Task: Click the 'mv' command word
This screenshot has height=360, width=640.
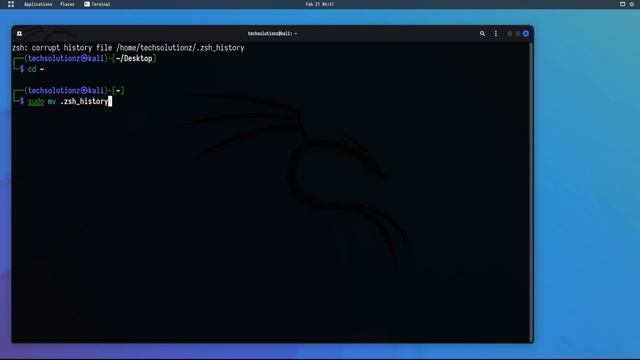Action: click(52, 102)
